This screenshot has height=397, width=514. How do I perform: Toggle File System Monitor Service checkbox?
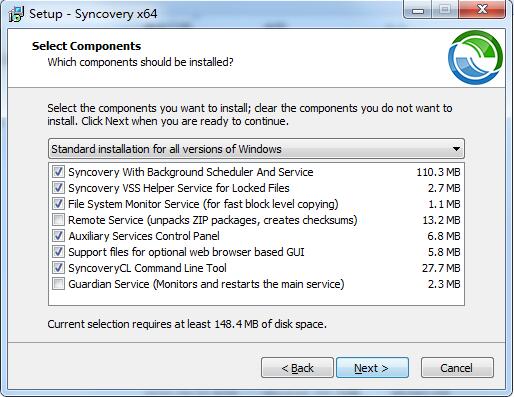[x=58, y=204]
